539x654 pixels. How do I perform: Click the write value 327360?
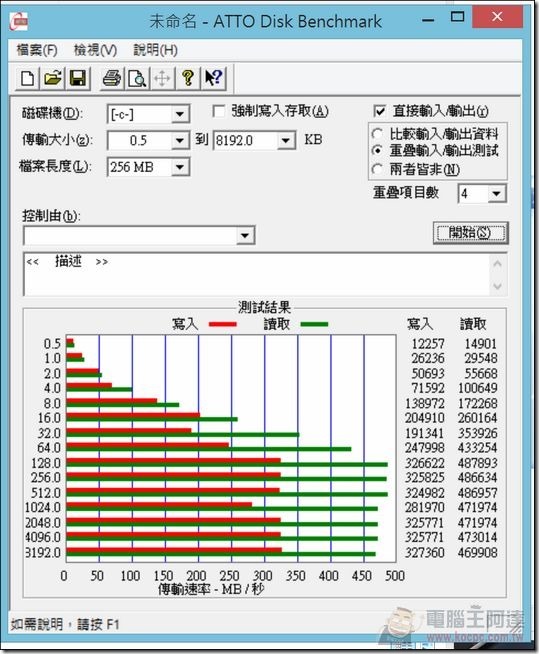[425, 553]
